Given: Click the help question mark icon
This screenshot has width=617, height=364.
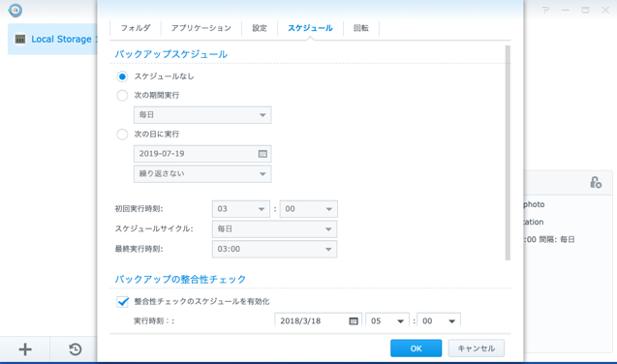Looking at the screenshot, I should click(x=545, y=11).
